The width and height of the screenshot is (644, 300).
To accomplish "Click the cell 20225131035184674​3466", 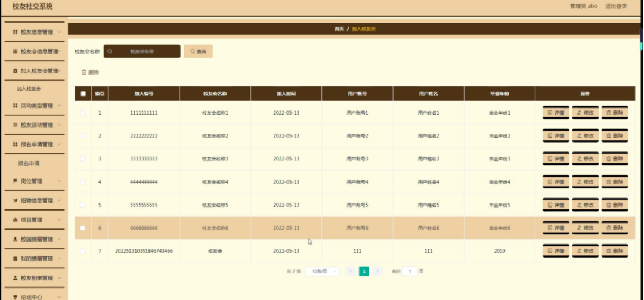I will [144, 250].
